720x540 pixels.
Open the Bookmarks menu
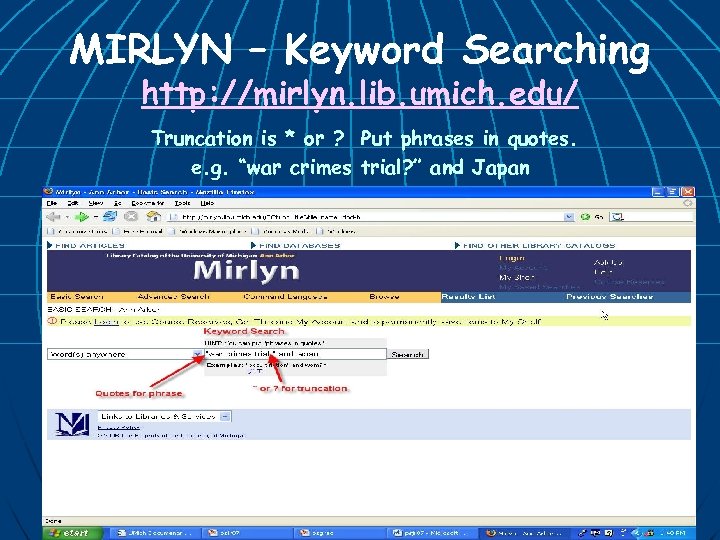click(147, 203)
